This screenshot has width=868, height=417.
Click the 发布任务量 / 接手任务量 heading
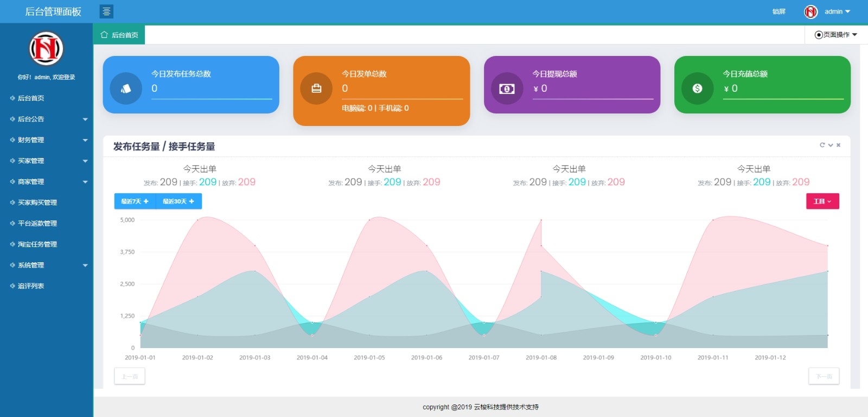(x=164, y=147)
